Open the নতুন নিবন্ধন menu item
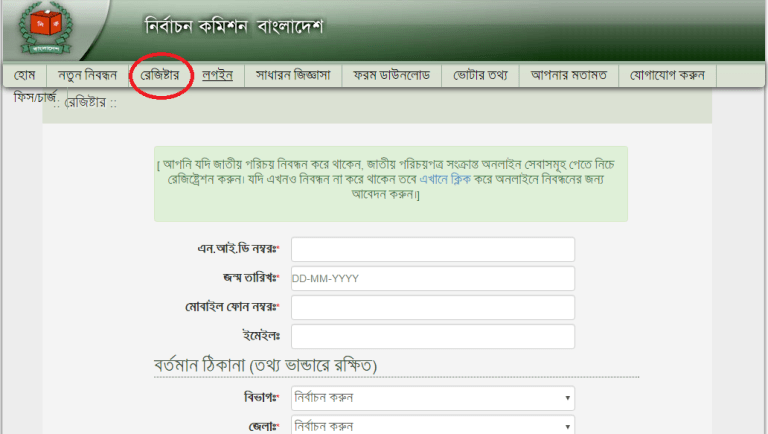Image resolution: width=768 pixels, height=434 pixels. [87, 75]
